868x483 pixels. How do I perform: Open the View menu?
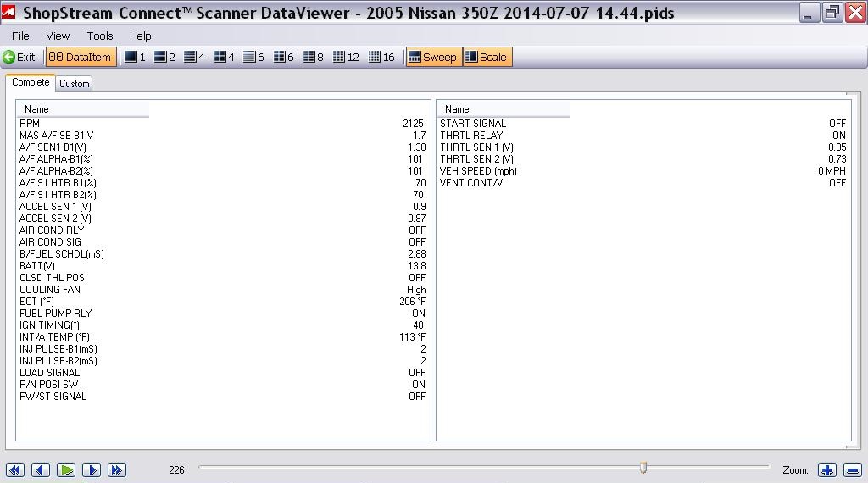pos(58,36)
